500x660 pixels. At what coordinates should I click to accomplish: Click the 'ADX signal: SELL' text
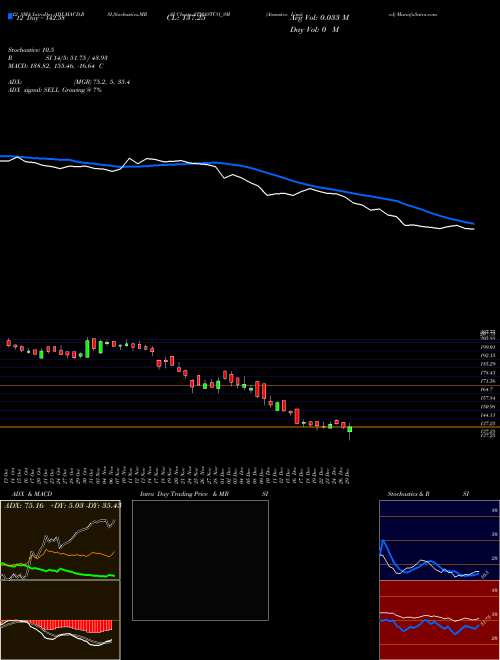(34, 90)
